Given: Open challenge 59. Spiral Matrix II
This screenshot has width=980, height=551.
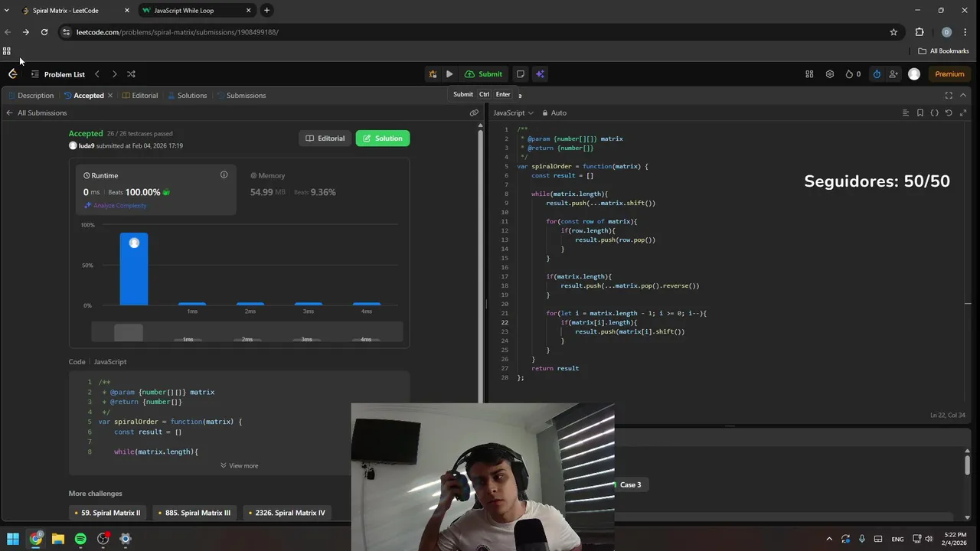Looking at the screenshot, I should click(x=107, y=513).
